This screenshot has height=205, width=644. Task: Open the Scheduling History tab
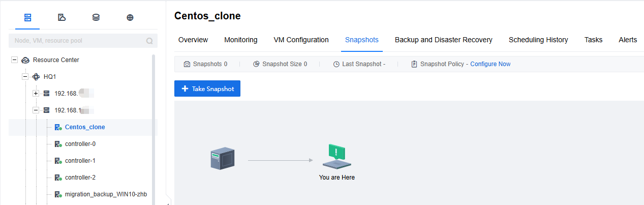pyautogui.click(x=538, y=40)
